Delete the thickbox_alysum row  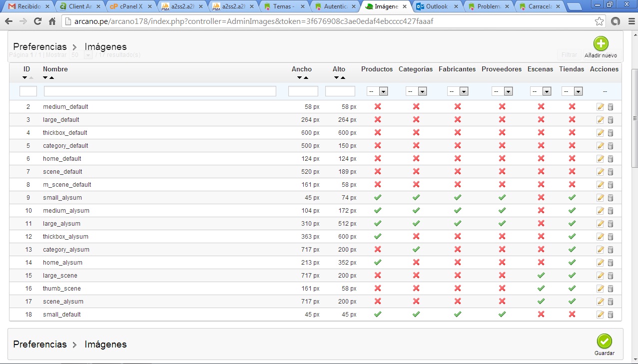611,237
